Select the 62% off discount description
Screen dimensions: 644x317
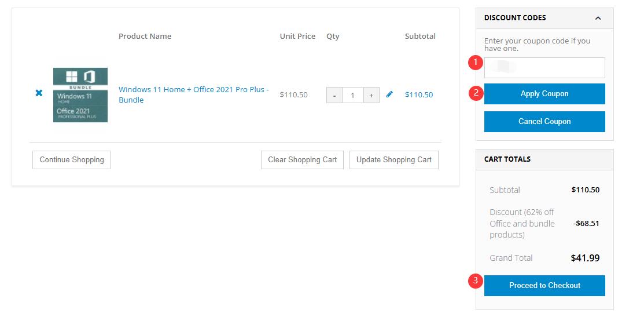click(522, 224)
